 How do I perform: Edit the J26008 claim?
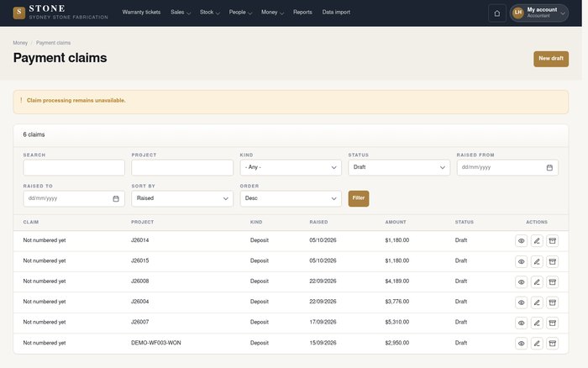pos(537,281)
